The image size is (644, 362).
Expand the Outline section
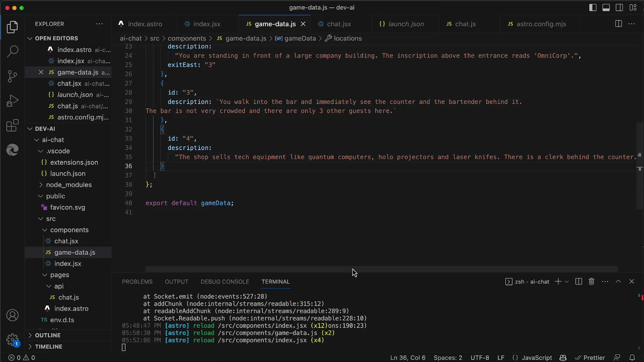pos(48,335)
